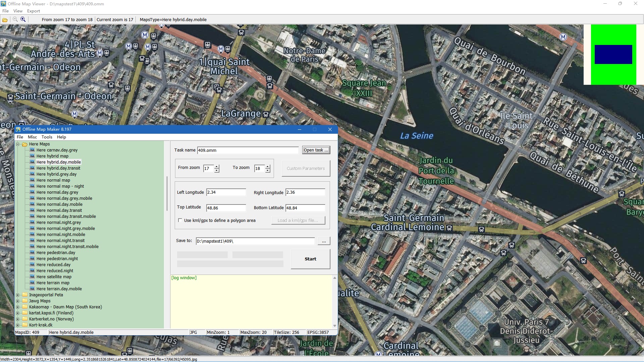
Task: Select map icon beside Here normal map
Action: coord(32,180)
